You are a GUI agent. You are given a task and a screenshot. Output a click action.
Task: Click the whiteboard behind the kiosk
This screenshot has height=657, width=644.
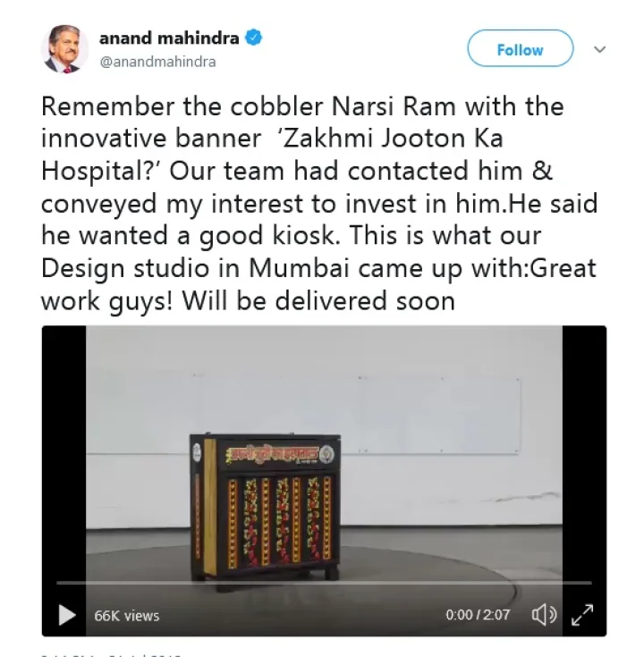point(356,415)
